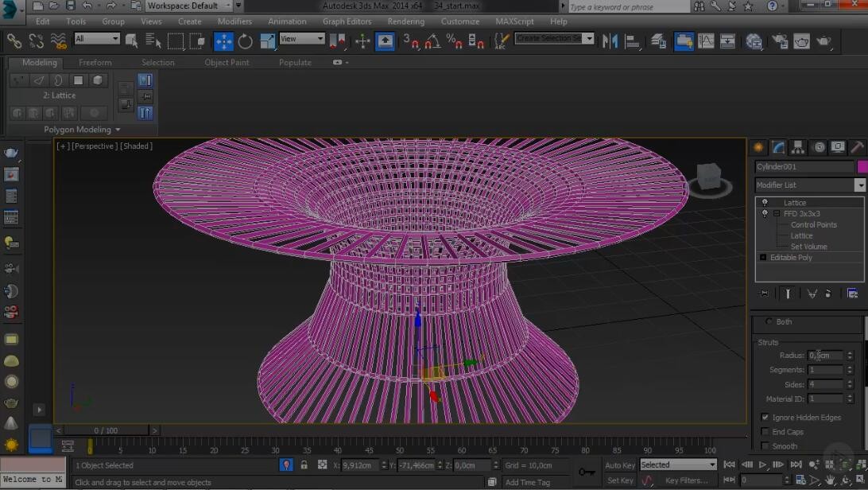Image resolution: width=868 pixels, height=490 pixels.
Task: Expand the Polygon Modeling panel arrow
Action: [x=118, y=130]
